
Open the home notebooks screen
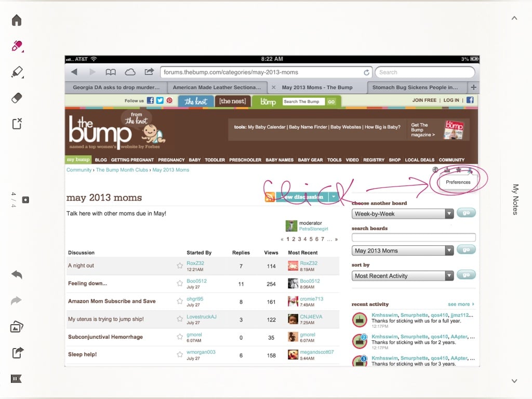(16, 20)
